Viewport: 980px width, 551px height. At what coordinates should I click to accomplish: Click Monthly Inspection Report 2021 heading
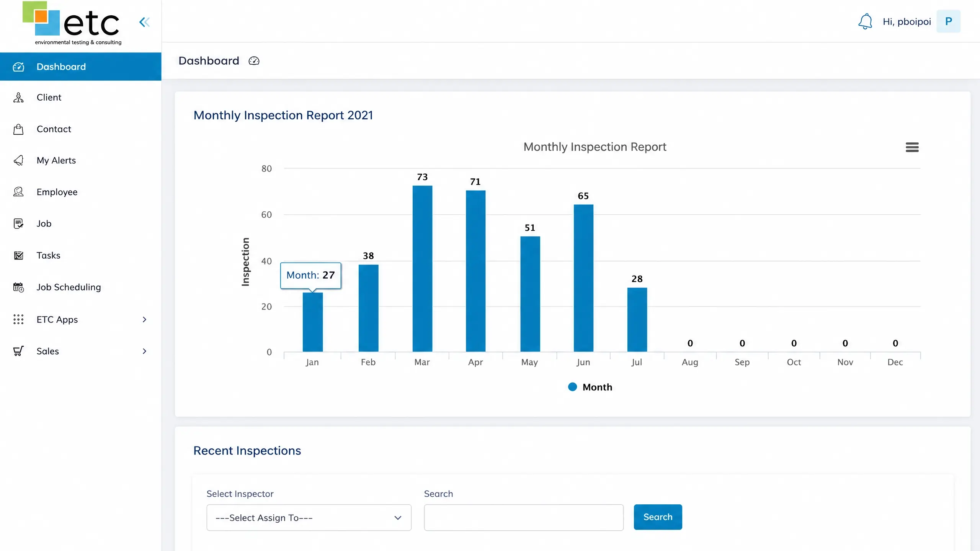(283, 115)
